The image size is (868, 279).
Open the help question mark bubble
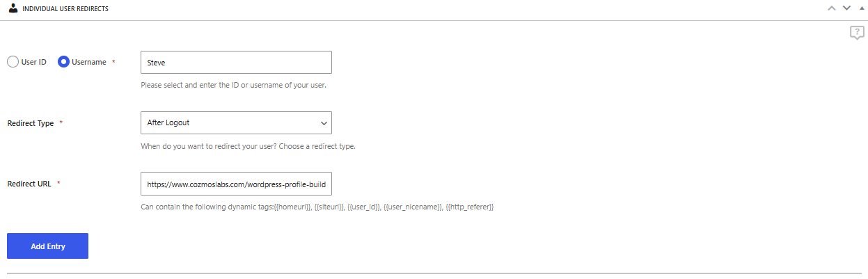coord(857,33)
